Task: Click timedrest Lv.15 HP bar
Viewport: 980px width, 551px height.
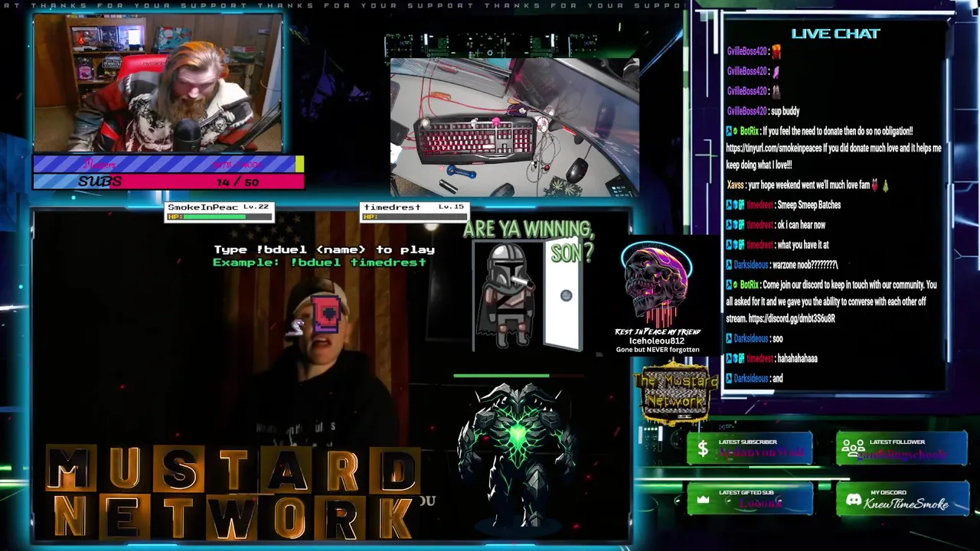Action: (x=413, y=217)
